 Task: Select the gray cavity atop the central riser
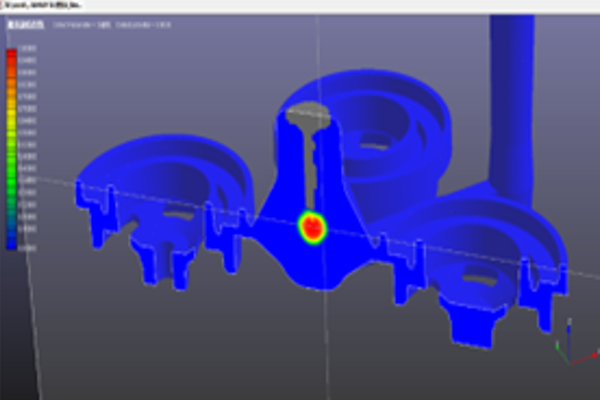coord(307,121)
